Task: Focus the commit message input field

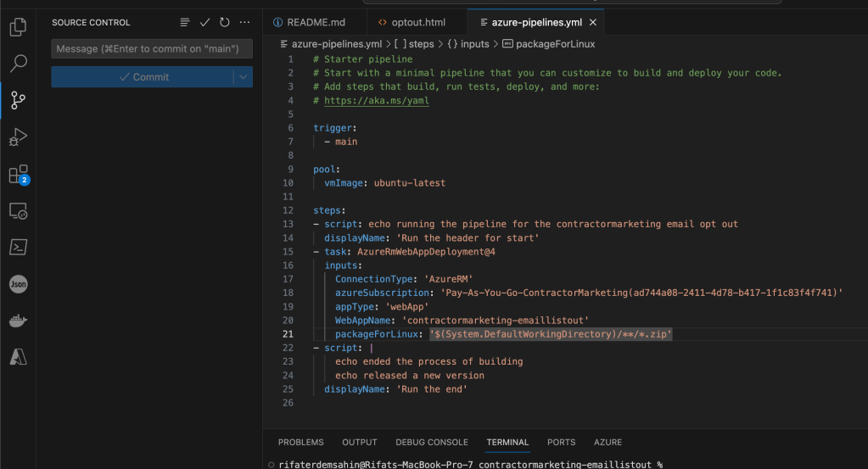Action: [x=152, y=48]
